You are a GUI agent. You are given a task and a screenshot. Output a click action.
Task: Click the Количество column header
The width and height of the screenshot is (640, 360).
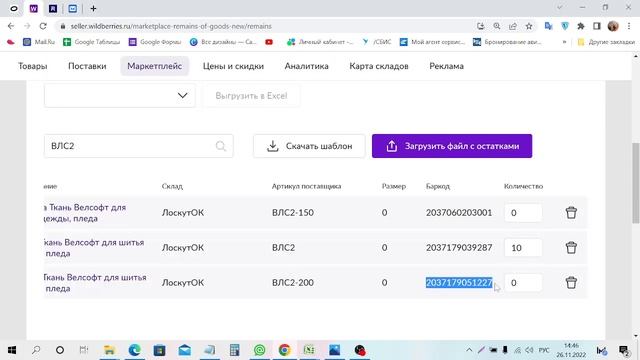pyautogui.click(x=523, y=186)
